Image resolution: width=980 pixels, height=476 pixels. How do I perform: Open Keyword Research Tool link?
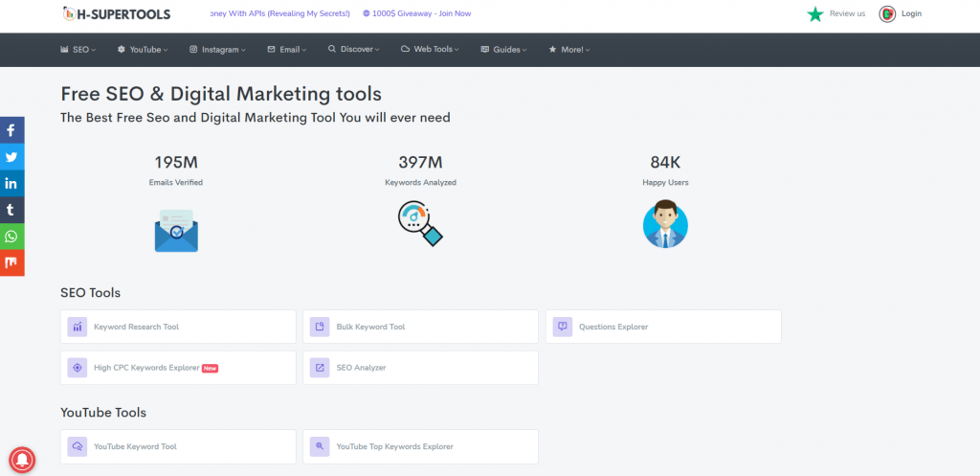click(x=178, y=327)
